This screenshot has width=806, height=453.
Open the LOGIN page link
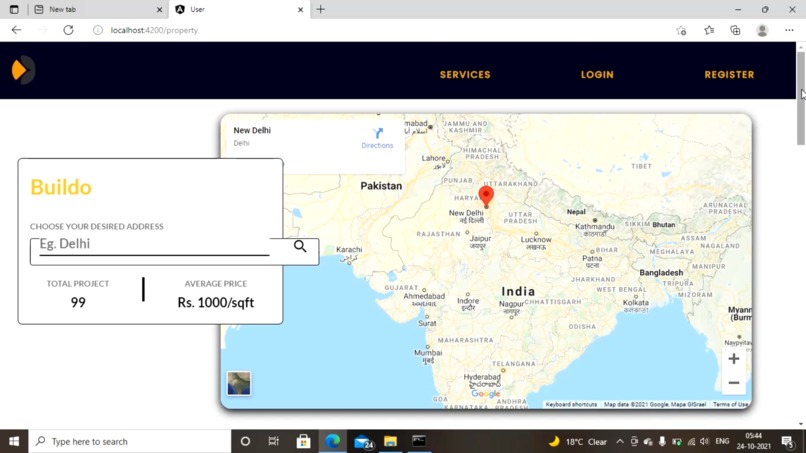(x=597, y=75)
